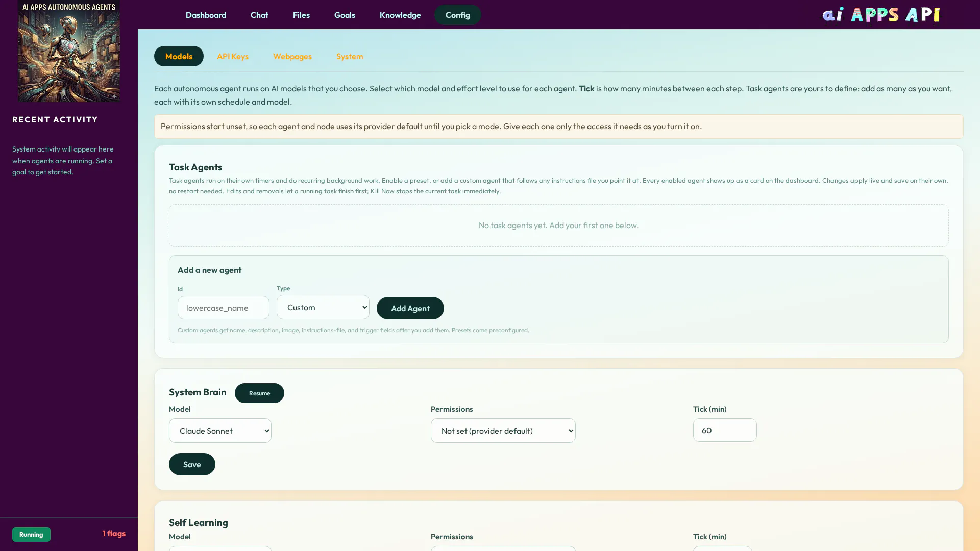980x551 pixels.
Task: Open System Brain Model dropdown
Action: click(220, 431)
